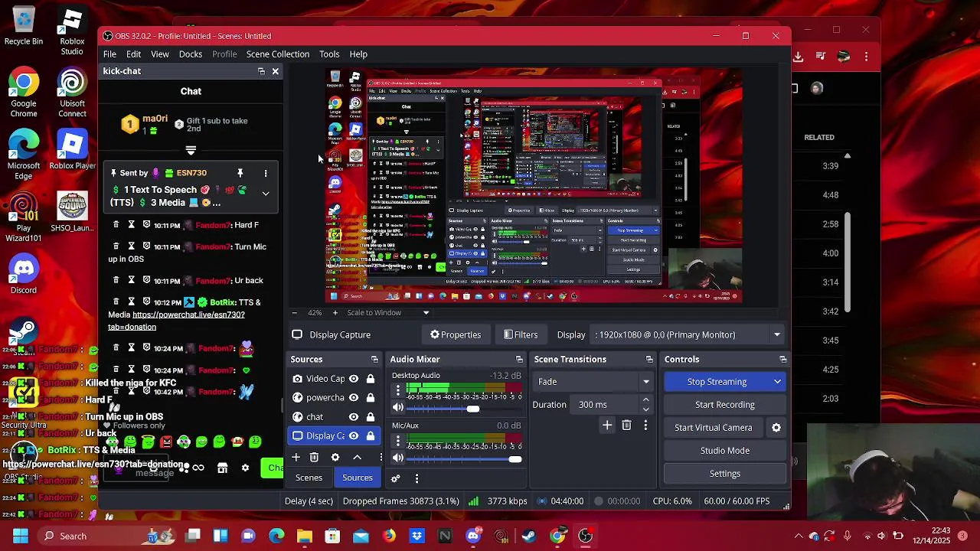Show hidden system tray icons chevron

pos(798,536)
